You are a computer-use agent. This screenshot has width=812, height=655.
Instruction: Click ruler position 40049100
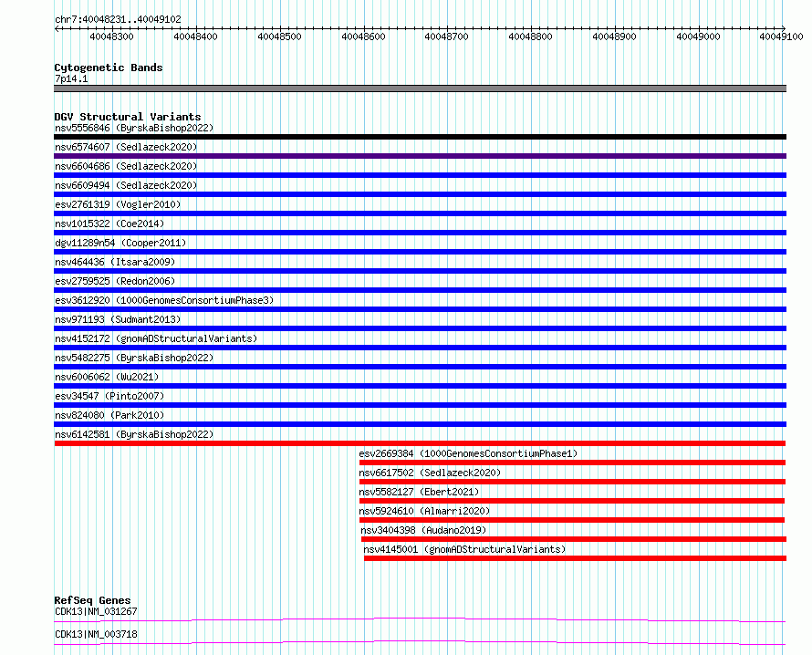coord(782,36)
